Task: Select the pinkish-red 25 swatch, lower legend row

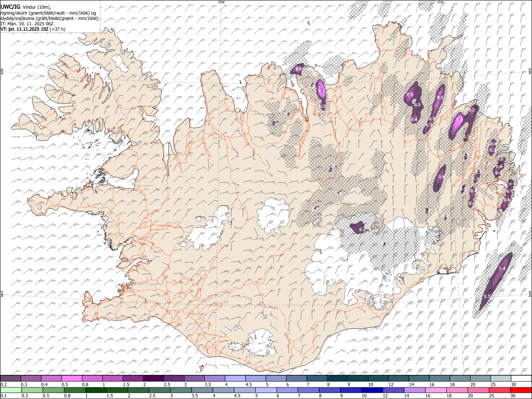Action: pos(499,390)
